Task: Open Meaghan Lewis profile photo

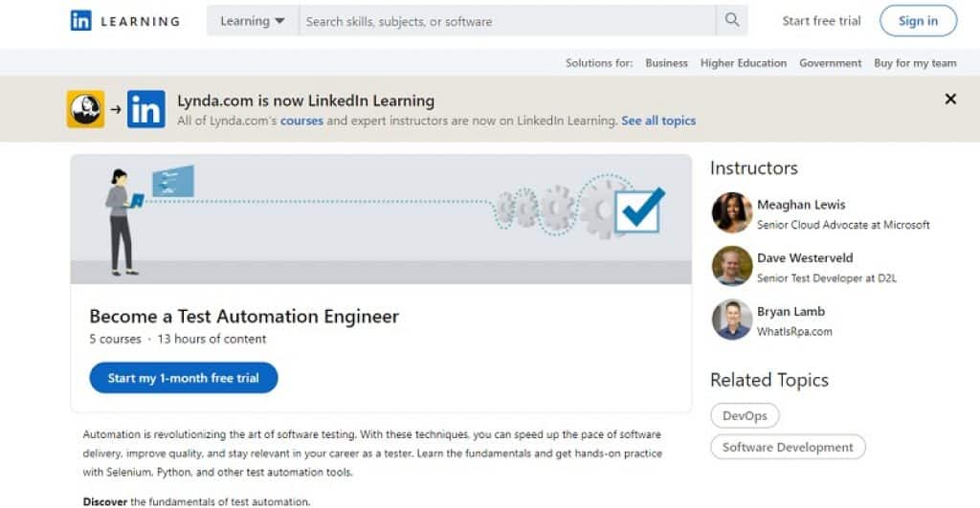Action: pyautogui.click(x=731, y=212)
